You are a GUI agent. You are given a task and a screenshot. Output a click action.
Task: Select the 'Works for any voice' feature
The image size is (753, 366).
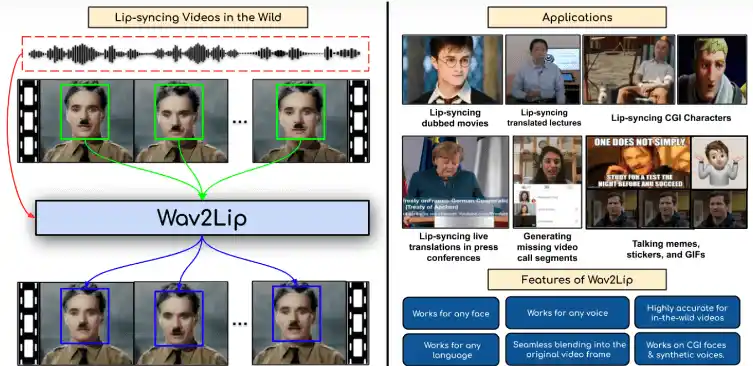pos(567,313)
